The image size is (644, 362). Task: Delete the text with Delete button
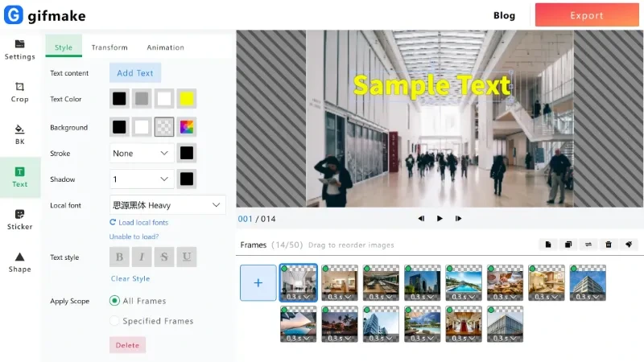tap(127, 345)
